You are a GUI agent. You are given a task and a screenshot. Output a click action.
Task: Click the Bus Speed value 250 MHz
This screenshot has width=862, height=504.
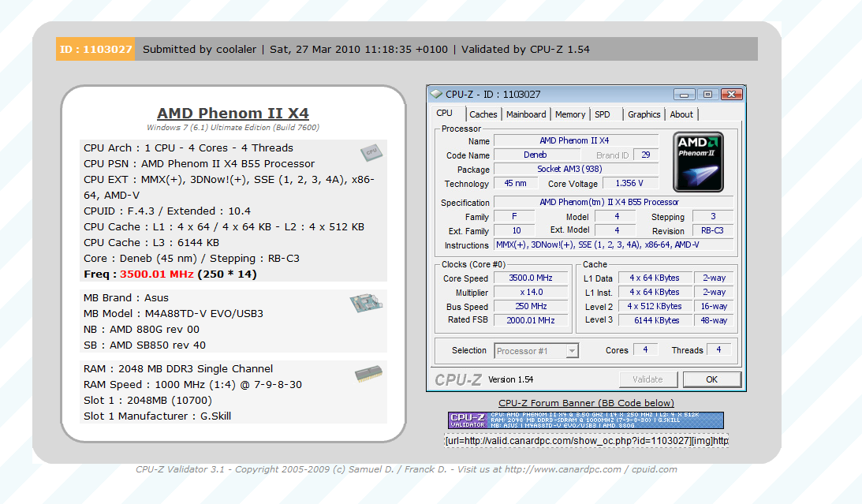click(531, 306)
